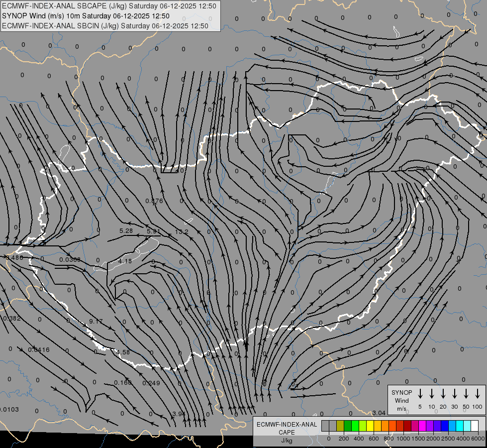Click the map value 0.160

coord(123,383)
